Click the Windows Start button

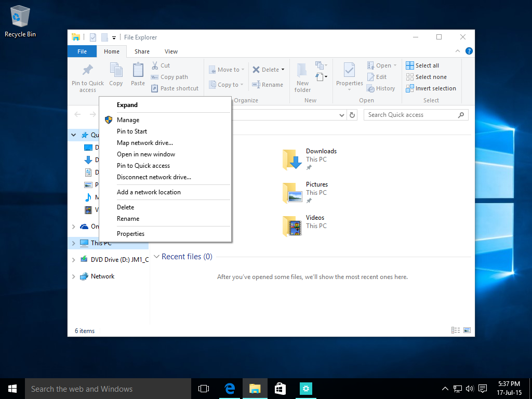tap(12, 389)
